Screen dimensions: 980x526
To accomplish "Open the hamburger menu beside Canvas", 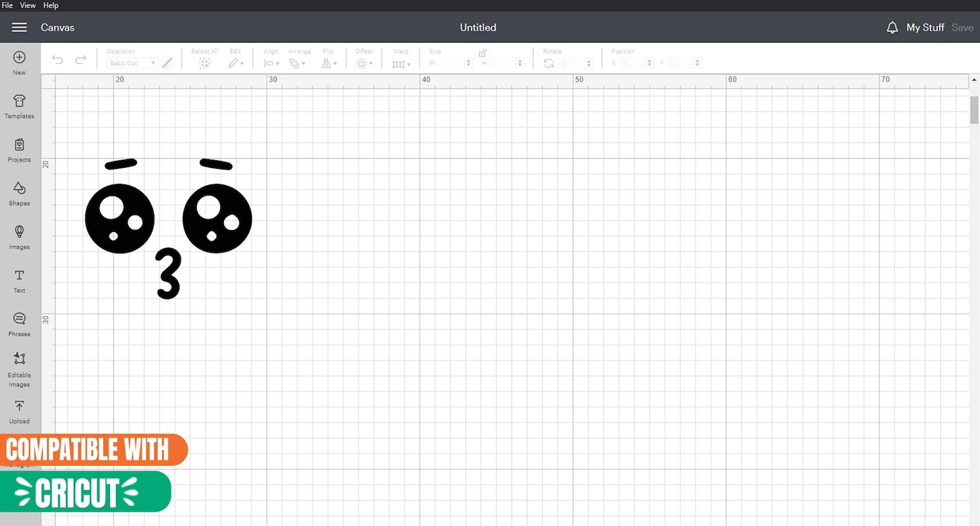I will [x=19, y=27].
